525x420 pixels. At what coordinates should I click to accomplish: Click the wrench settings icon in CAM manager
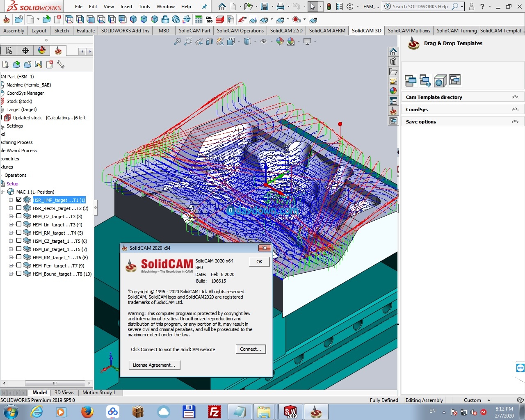(61, 64)
